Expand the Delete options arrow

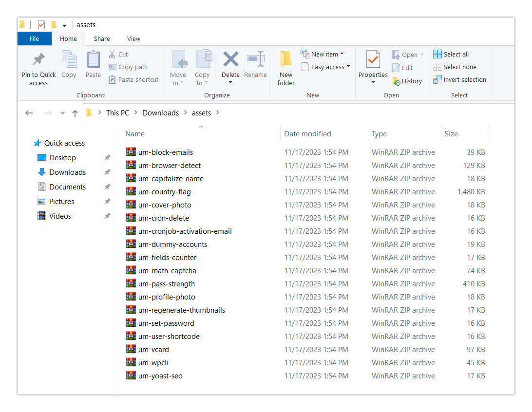(x=230, y=82)
